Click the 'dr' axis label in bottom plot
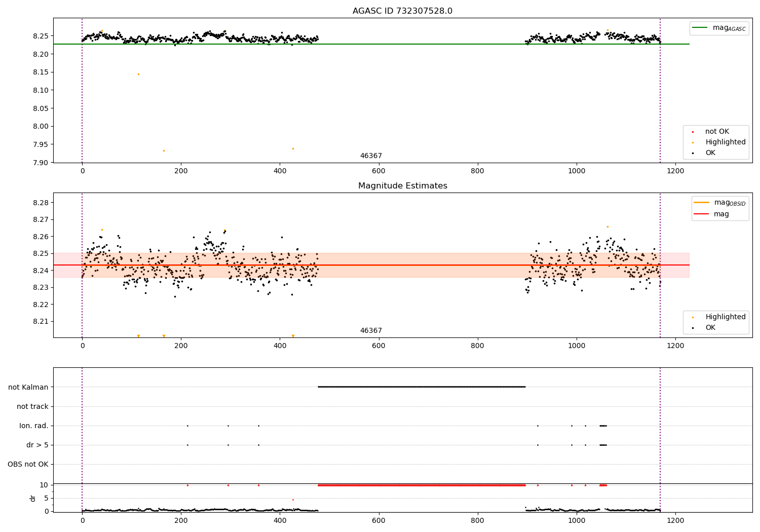Viewport: 760px width, 532px height. [33, 498]
